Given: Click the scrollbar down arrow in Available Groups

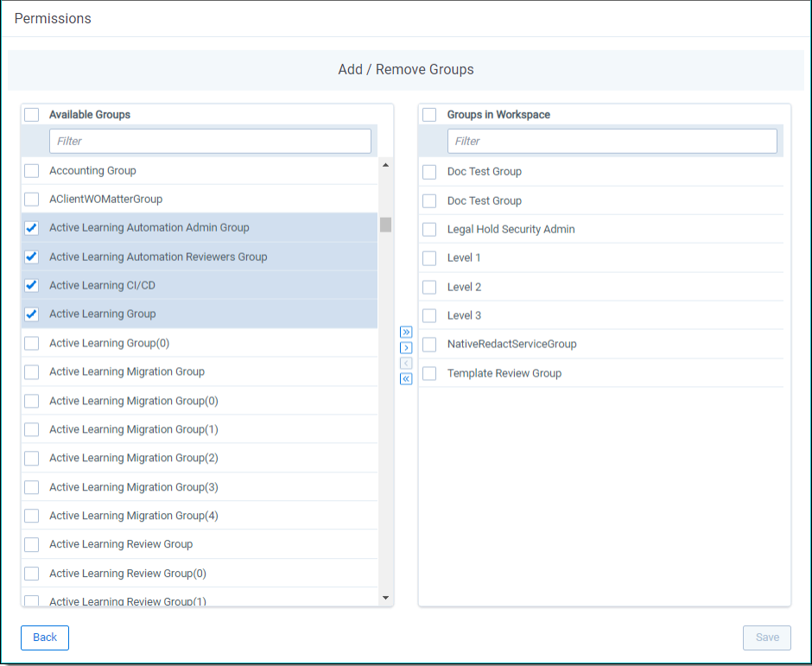Looking at the screenshot, I should point(385,596).
